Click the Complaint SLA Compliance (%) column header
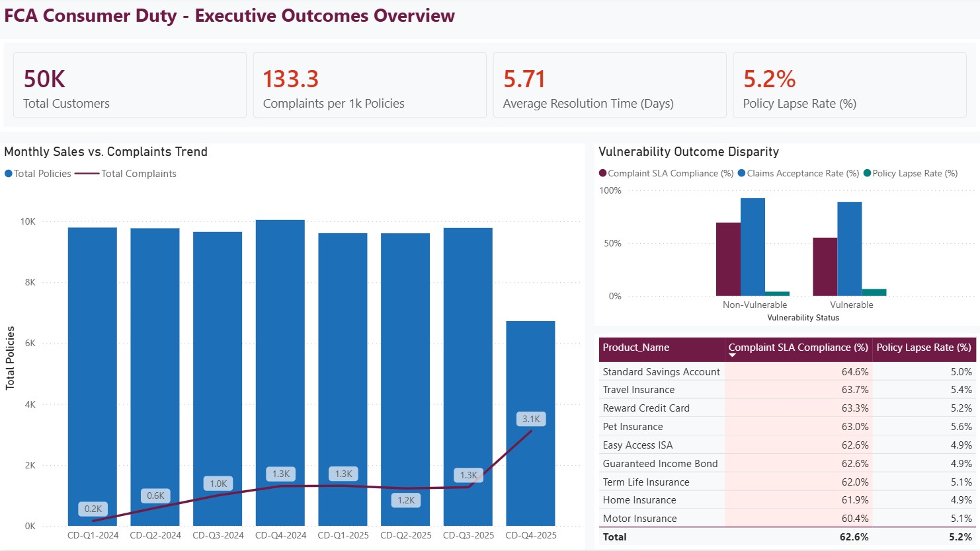Image resolution: width=980 pixels, height=551 pixels. coord(798,348)
